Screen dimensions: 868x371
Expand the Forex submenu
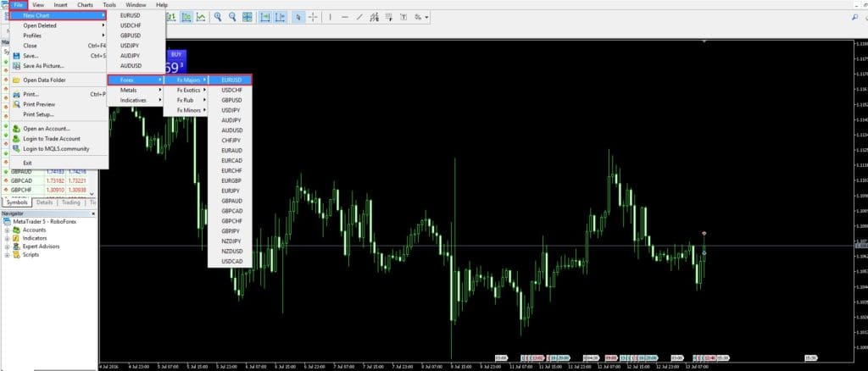click(x=136, y=80)
